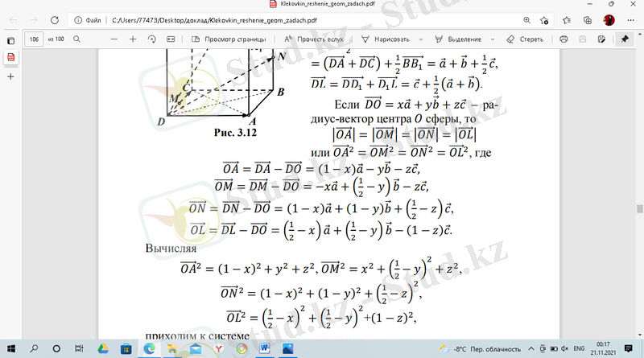The width and height of the screenshot is (644, 358).
Task: Switch to Word on the taskbar
Action: click(x=265, y=348)
